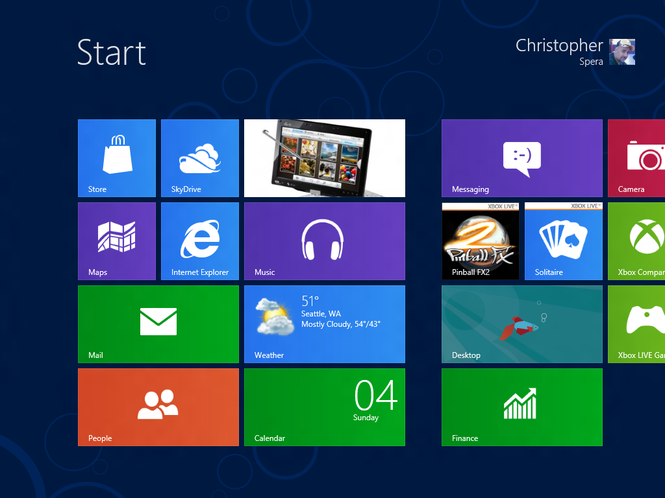Screen dimensions: 665x498
Task: Click the Christopher account name
Action: click(559, 46)
